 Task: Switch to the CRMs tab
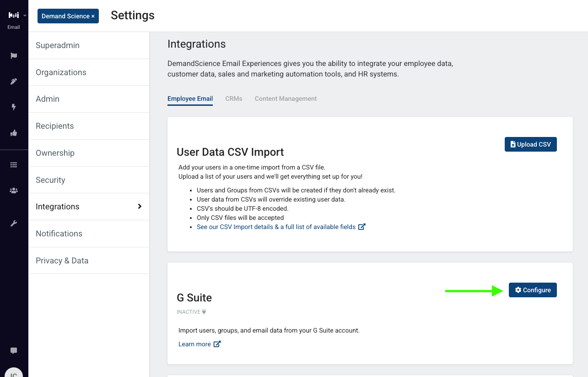pos(234,98)
